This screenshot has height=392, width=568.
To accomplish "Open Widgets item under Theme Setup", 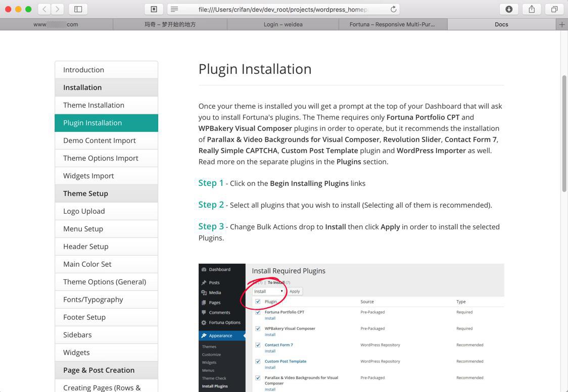I will coord(106,353).
